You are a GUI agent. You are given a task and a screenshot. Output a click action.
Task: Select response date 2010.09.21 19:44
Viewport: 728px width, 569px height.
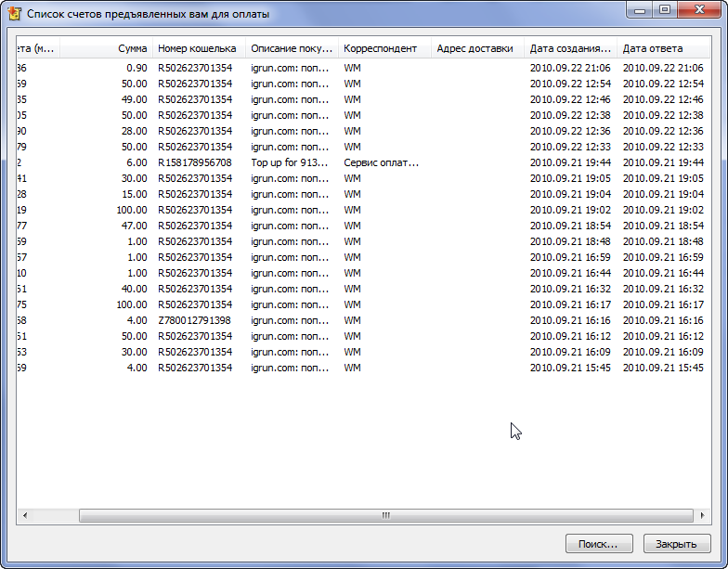click(x=663, y=162)
